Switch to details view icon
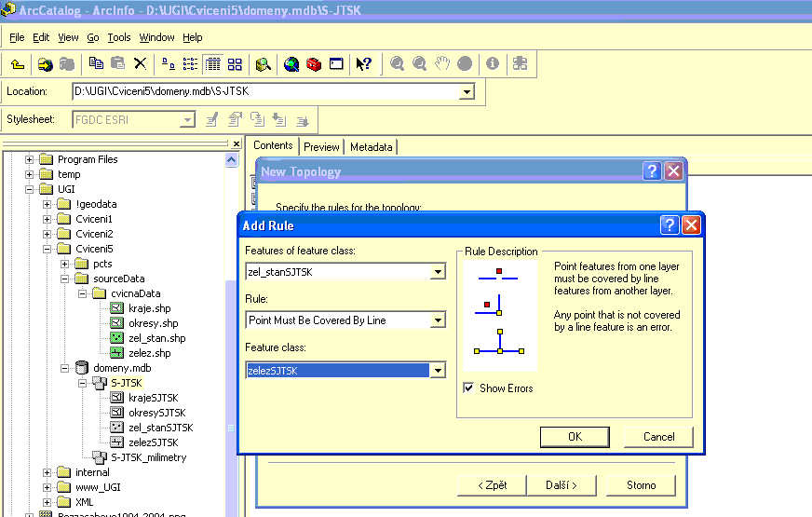812x517 pixels. (212, 63)
